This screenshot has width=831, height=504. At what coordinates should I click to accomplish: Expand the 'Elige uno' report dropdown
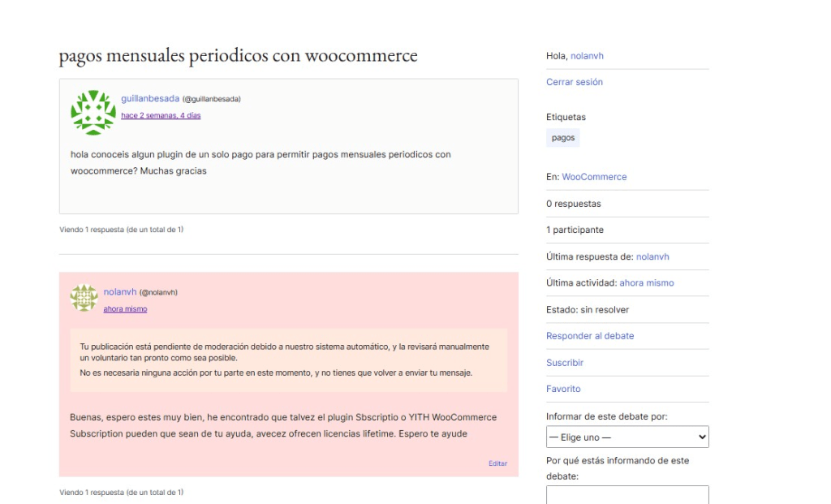[627, 437]
